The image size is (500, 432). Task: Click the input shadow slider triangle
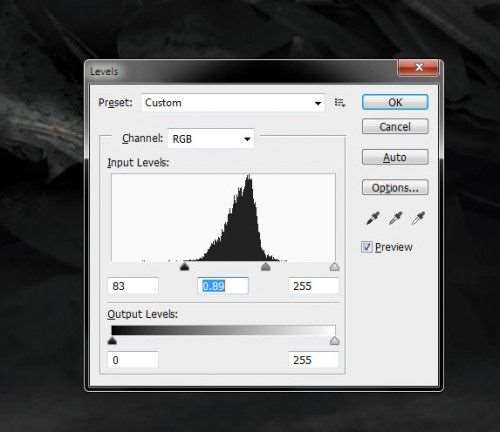[x=184, y=266]
